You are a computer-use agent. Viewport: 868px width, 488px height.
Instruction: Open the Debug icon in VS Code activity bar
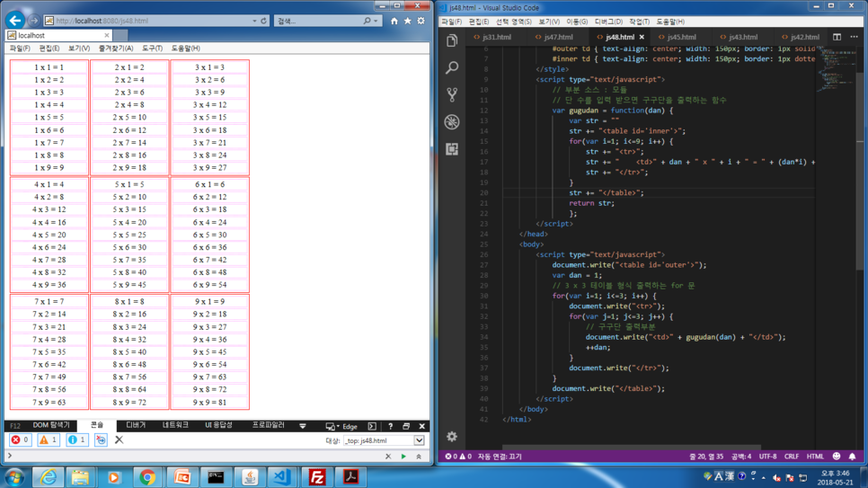[x=452, y=122]
